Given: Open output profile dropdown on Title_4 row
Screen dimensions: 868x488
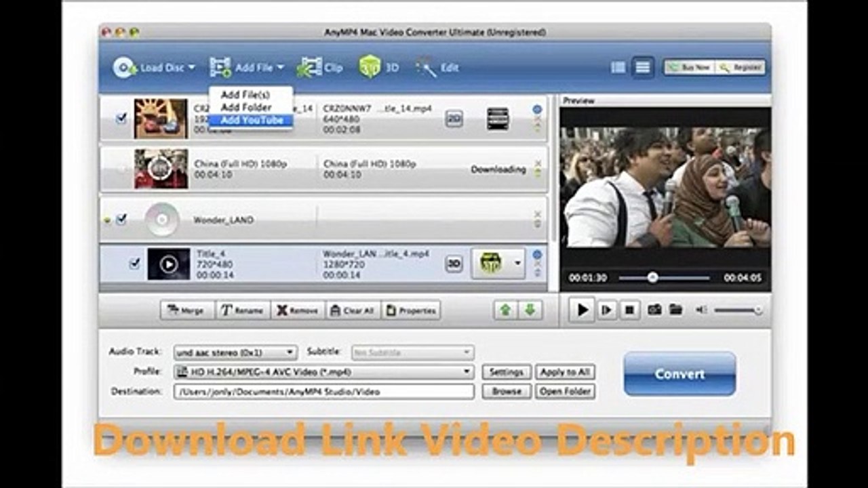Looking at the screenshot, I should point(518,264).
